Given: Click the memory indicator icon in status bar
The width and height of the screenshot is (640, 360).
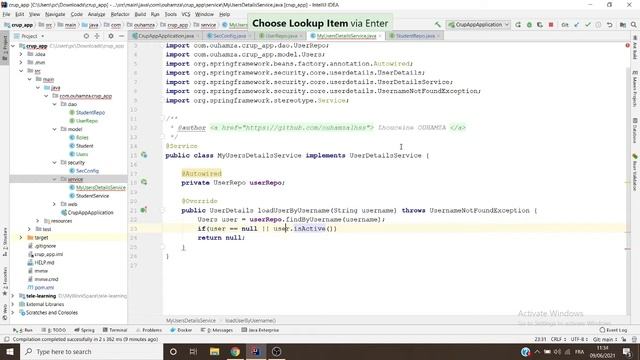Looking at the screenshot, I should [x=634, y=339].
